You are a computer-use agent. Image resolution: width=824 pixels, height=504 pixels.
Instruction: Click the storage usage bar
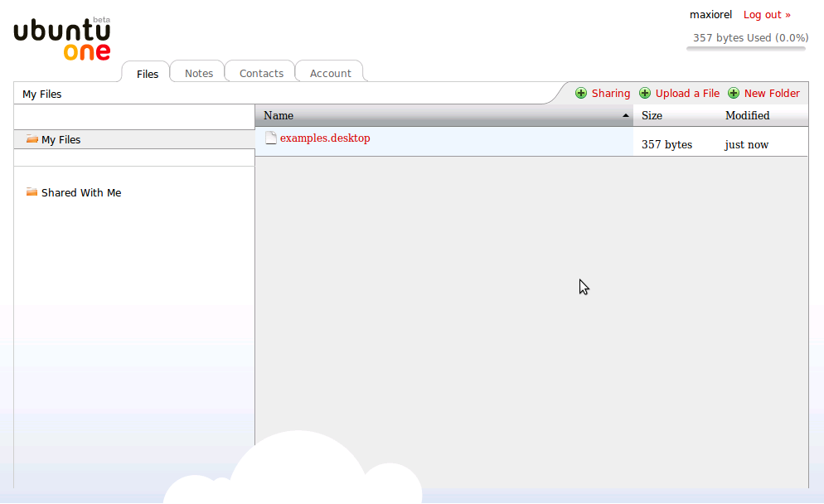[746, 49]
